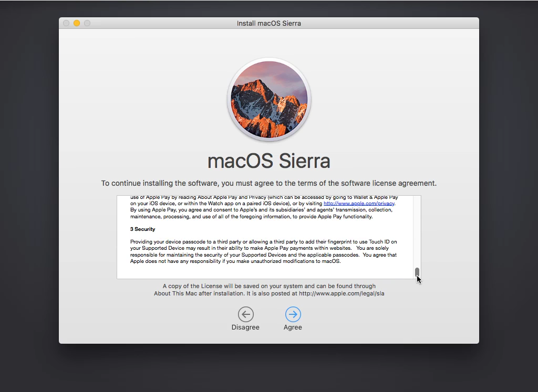This screenshot has width=538, height=392.
Task: Click the Disagree label
Action: [x=245, y=327]
